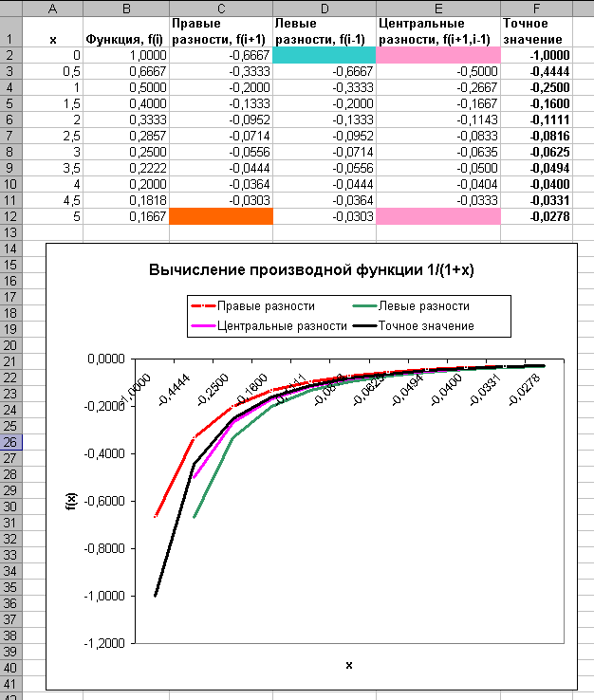594x700 pixels.
Task: Click cell A12 with value 5
Action: [x=53, y=216]
